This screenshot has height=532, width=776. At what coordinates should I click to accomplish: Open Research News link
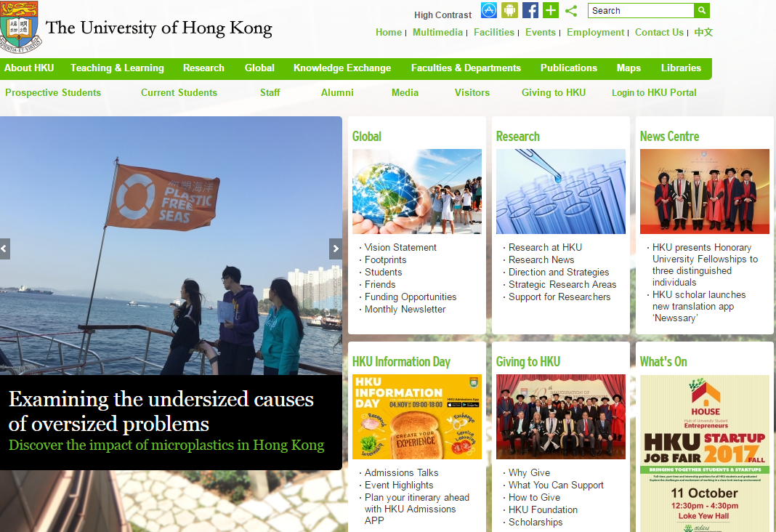tap(541, 259)
